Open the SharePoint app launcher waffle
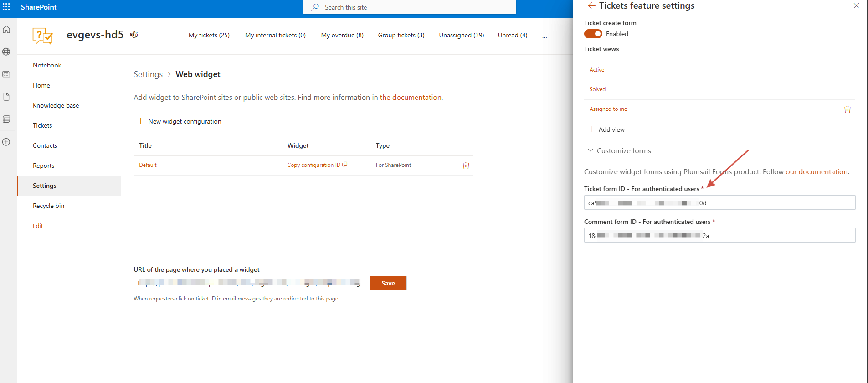 point(6,7)
